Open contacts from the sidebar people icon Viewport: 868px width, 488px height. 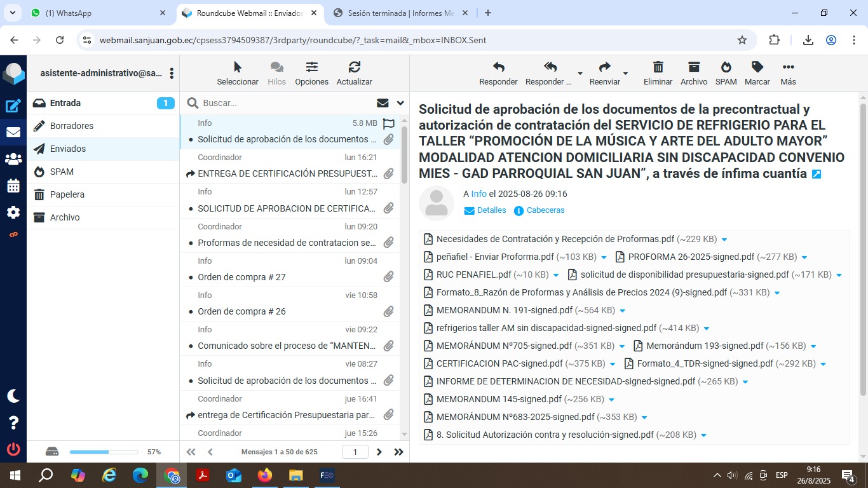pos(13,159)
